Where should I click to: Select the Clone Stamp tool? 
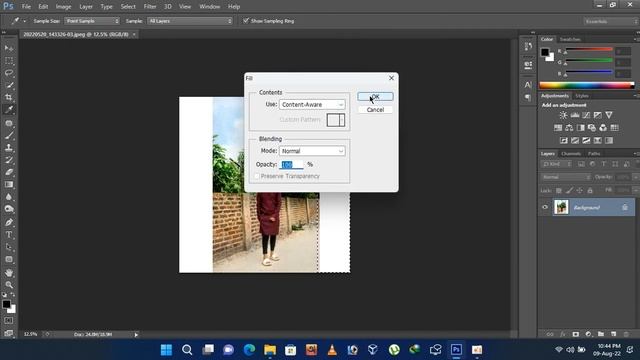click(9, 148)
